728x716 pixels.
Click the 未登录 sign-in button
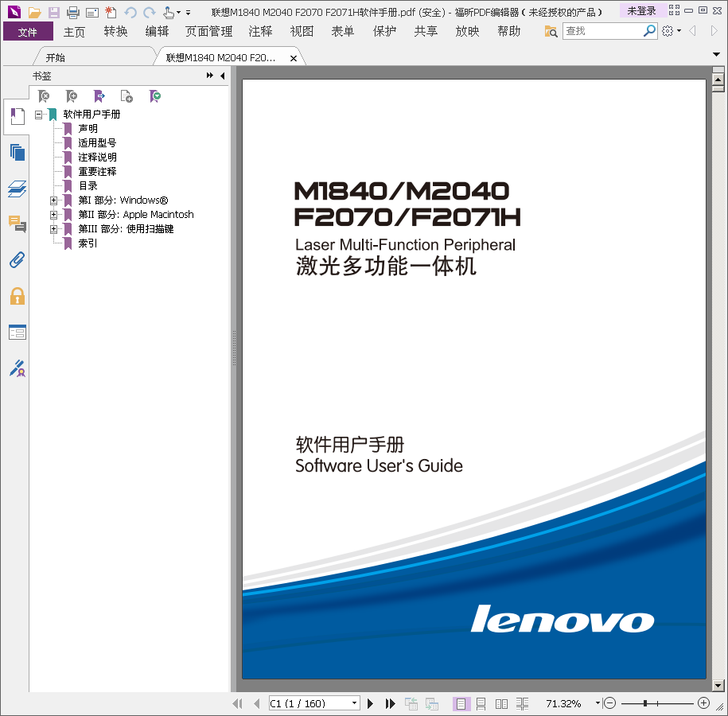tap(642, 10)
